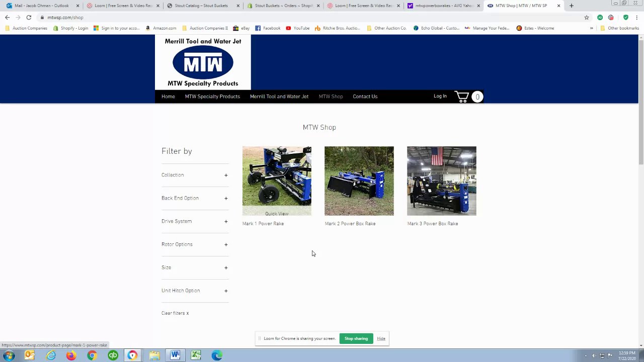Open MTW Specialty Products menu

(212, 97)
